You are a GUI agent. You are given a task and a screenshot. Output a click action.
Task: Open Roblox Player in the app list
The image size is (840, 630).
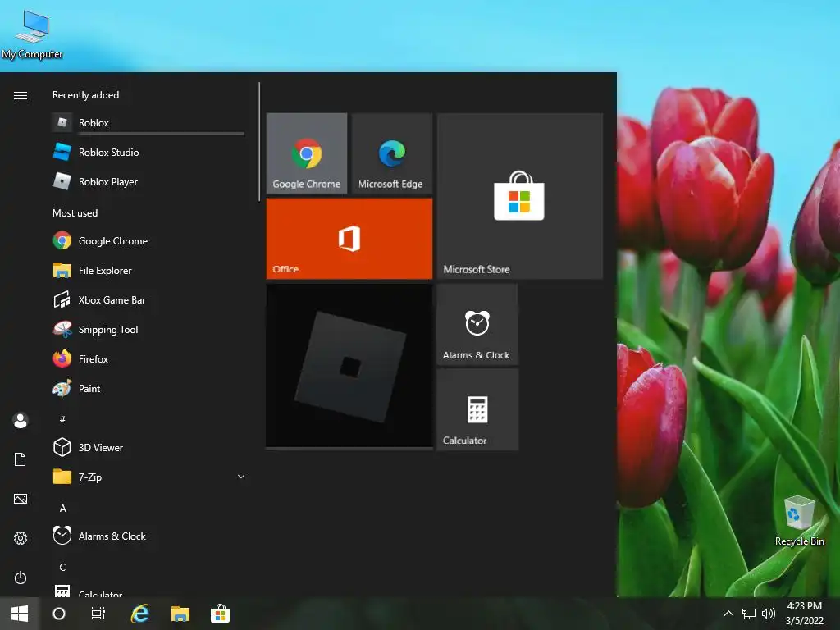tap(148, 181)
